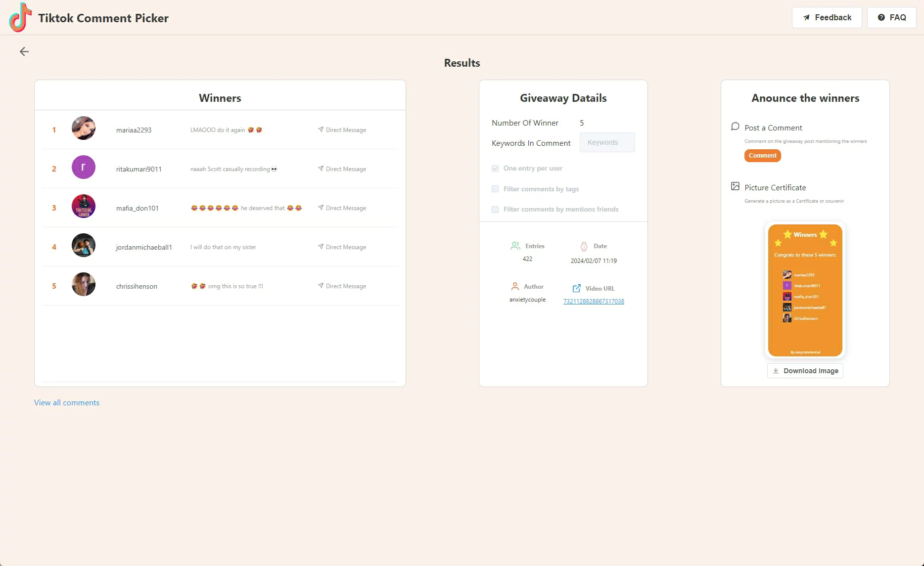Click the orange winners certificate preview
Screen dimensions: 924x566
point(805,290)
